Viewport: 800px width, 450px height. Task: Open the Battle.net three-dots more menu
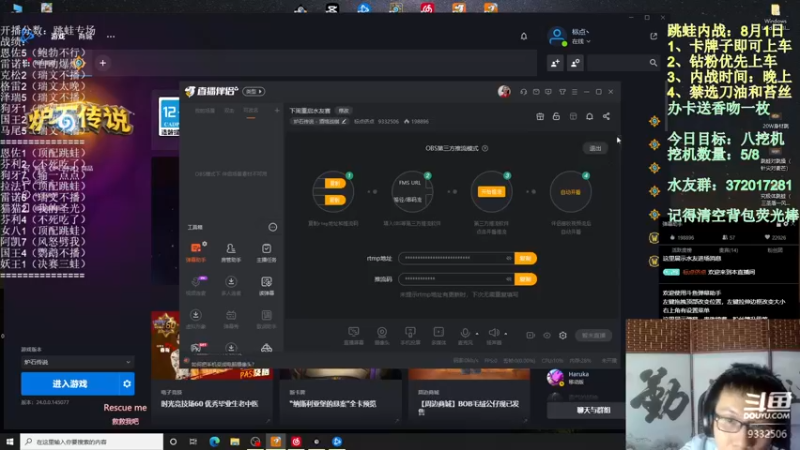(x=111, y=36)
